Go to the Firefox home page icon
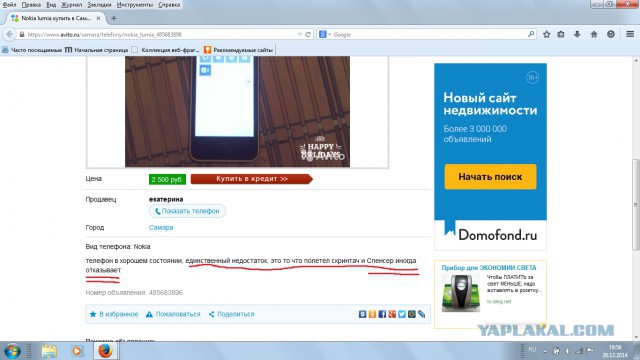 coord(594,35)
